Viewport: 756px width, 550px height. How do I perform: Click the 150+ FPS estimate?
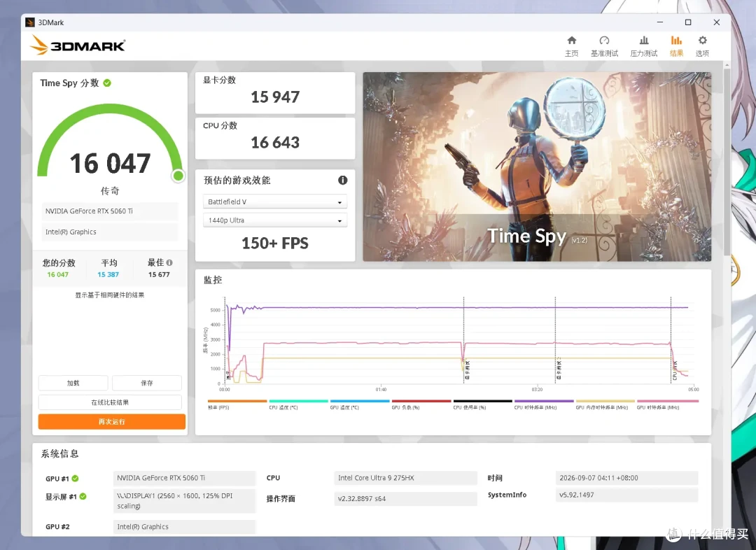(275, 243)
